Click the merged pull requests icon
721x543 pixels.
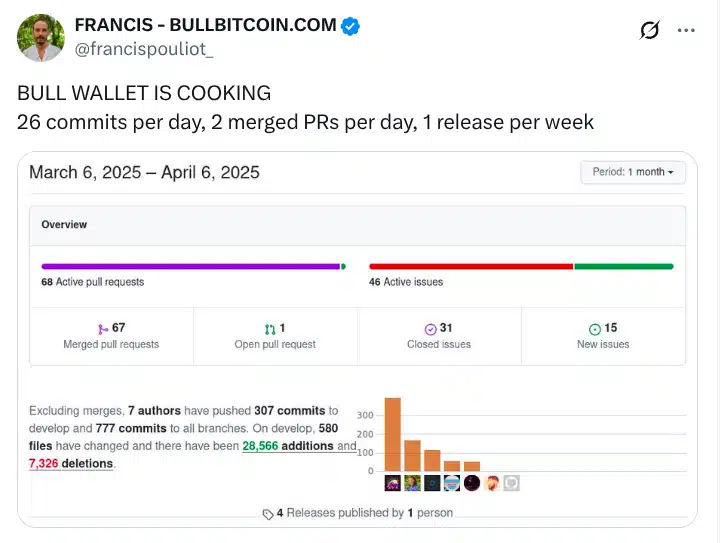pyautogui.click(x=103, y=329)
